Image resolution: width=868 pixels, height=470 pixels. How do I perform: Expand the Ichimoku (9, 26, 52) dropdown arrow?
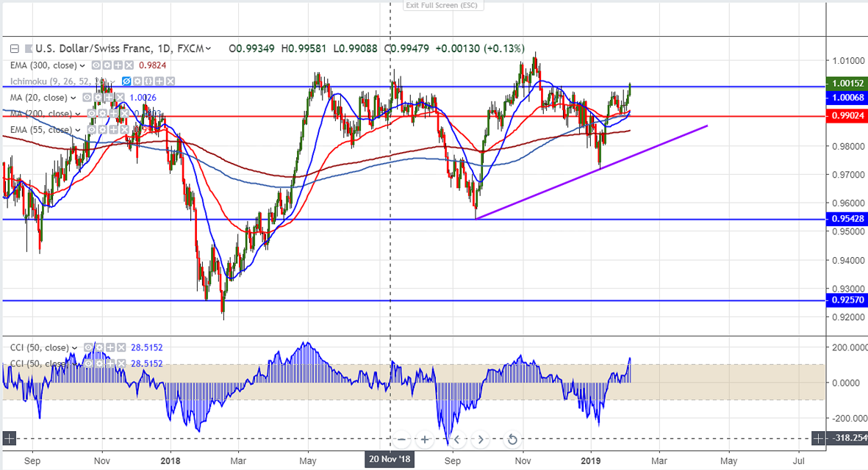[112, 82]
